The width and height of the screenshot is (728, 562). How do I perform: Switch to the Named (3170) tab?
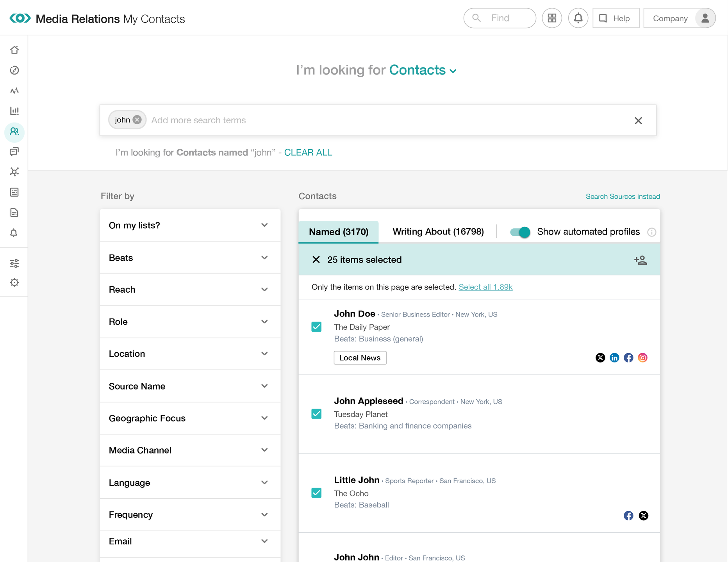tap(339, 232)
